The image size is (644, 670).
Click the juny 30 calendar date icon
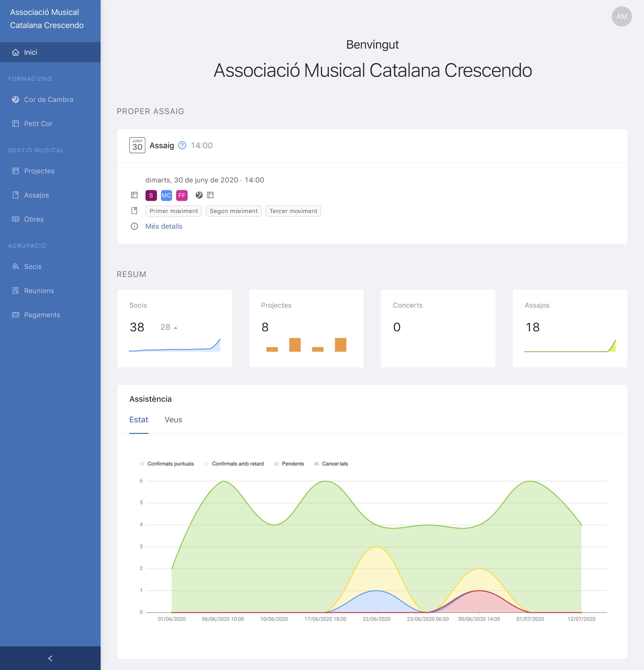(137, 145)
